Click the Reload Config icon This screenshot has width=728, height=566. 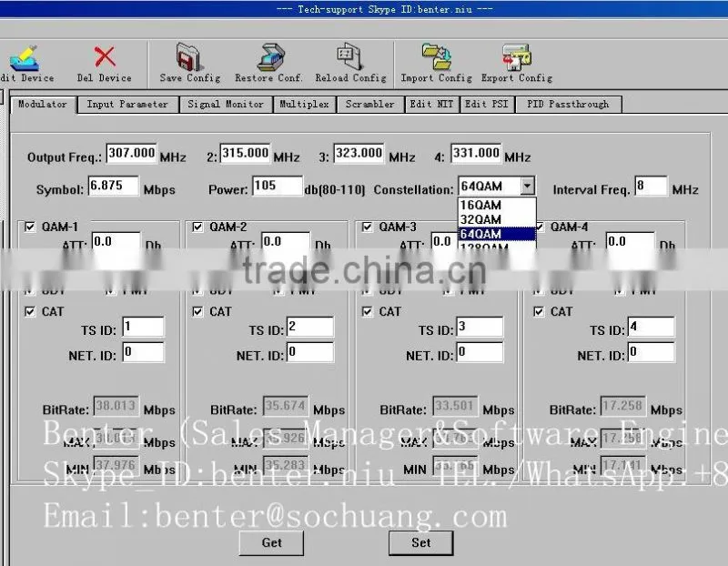coord(350,56)
